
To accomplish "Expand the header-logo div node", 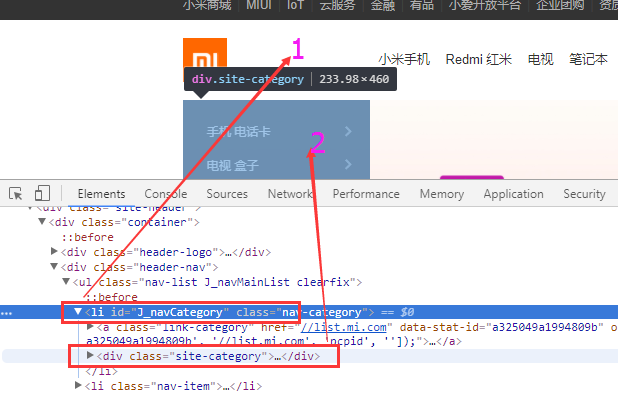I will point(54,251).
